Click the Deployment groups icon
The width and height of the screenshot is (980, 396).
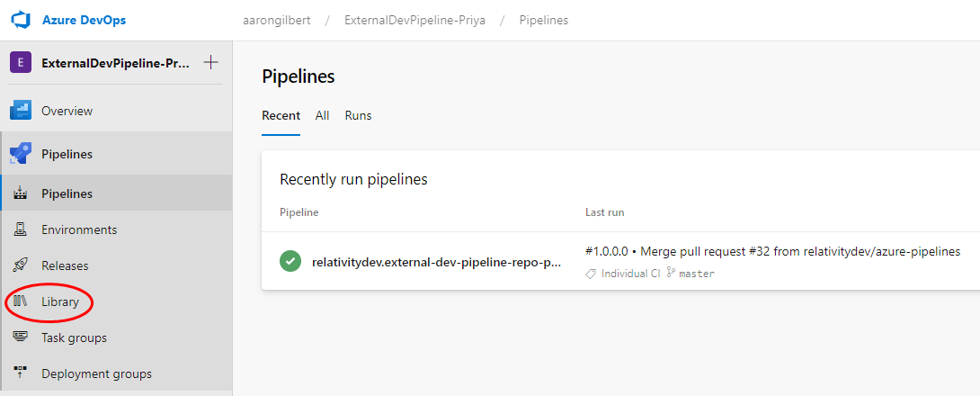pos(21,373)
